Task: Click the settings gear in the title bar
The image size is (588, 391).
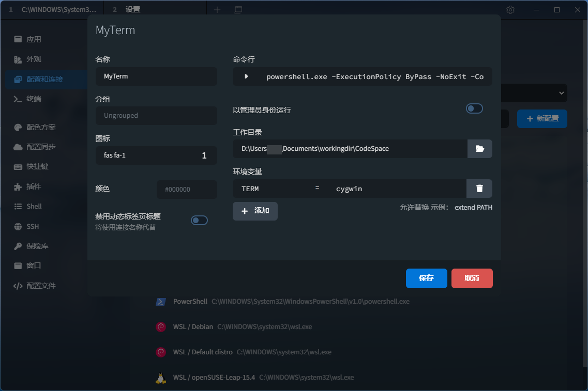Action: click(x=510, y=10)
